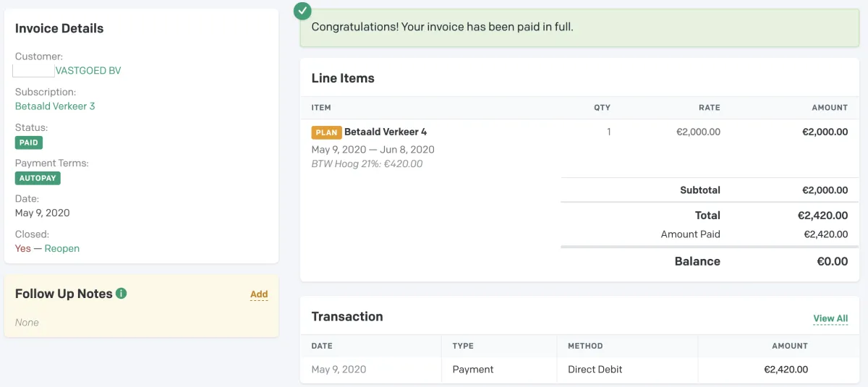Reopen the closed invoice
Screen dimensions: 868x387
click(62, 249)
